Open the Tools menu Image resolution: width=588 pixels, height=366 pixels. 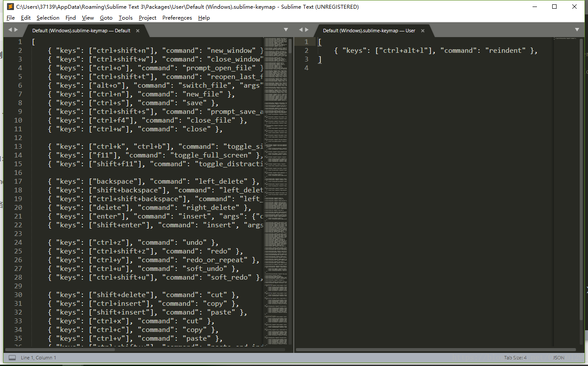click(x=125, y=18)
